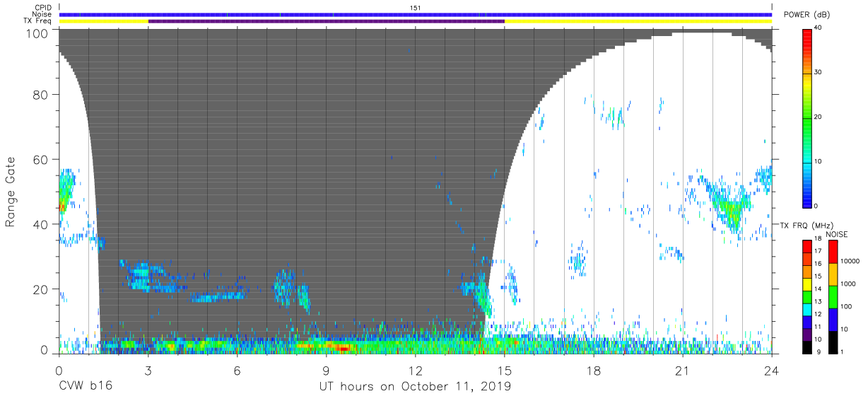Click Range Gate tick "100"
The width and height of the screenshot is (868, 401).
coord(37,33)
